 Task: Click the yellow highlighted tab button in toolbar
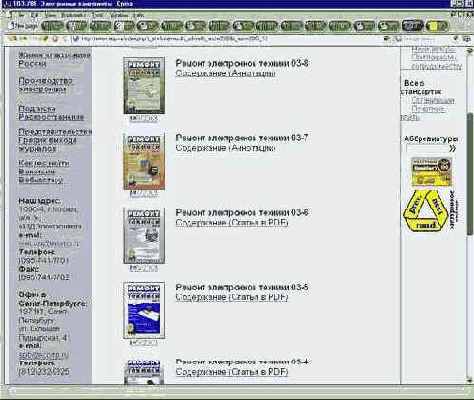[437, 26]
